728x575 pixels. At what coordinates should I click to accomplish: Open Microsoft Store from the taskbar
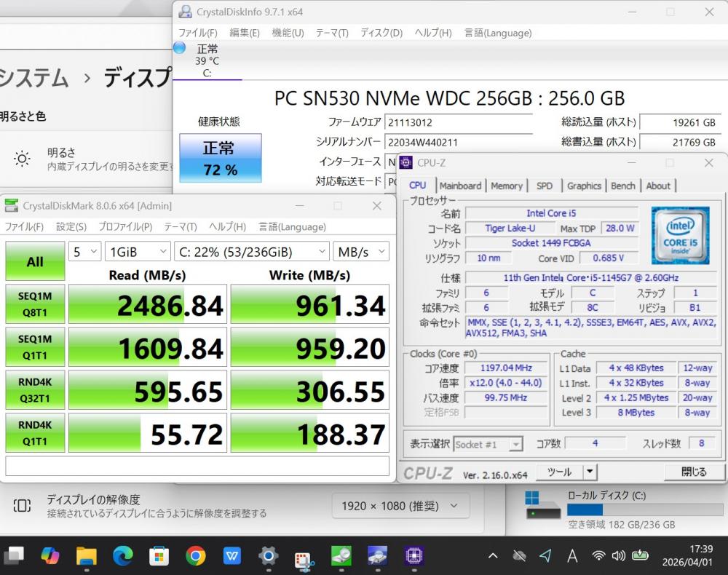pyautogui.click(x=159, y=556)
